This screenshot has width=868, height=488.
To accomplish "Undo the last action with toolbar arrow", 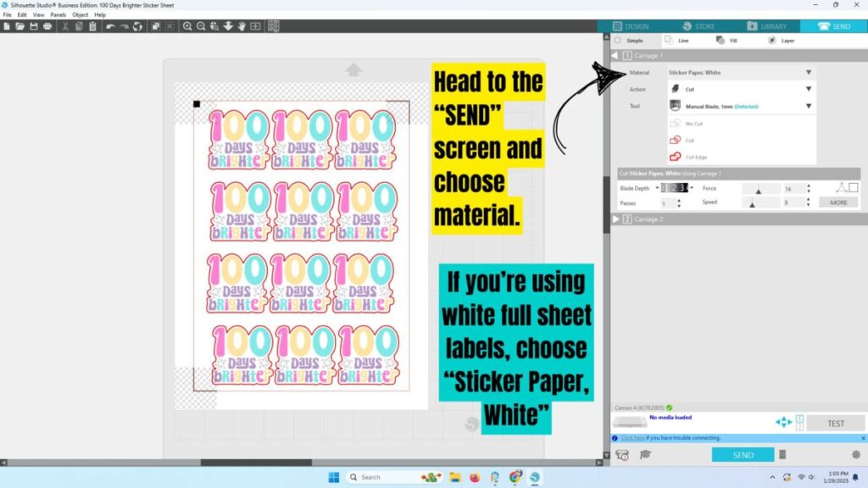I will (x=110, y=26).
